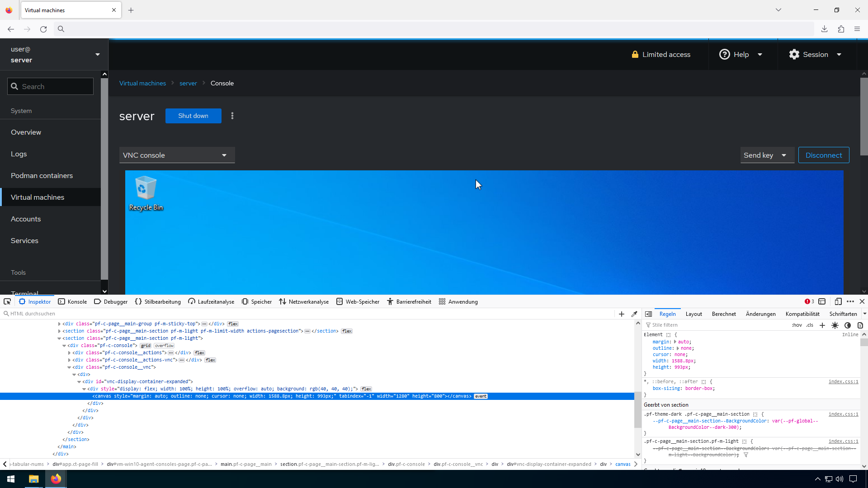Click the Shut down button
The width and height of the screenshot is (868, 488).
193,116
